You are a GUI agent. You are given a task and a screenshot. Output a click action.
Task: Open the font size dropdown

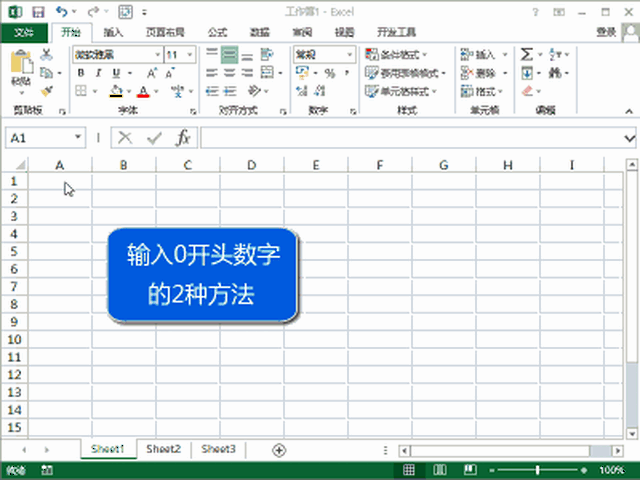point(190,55)
